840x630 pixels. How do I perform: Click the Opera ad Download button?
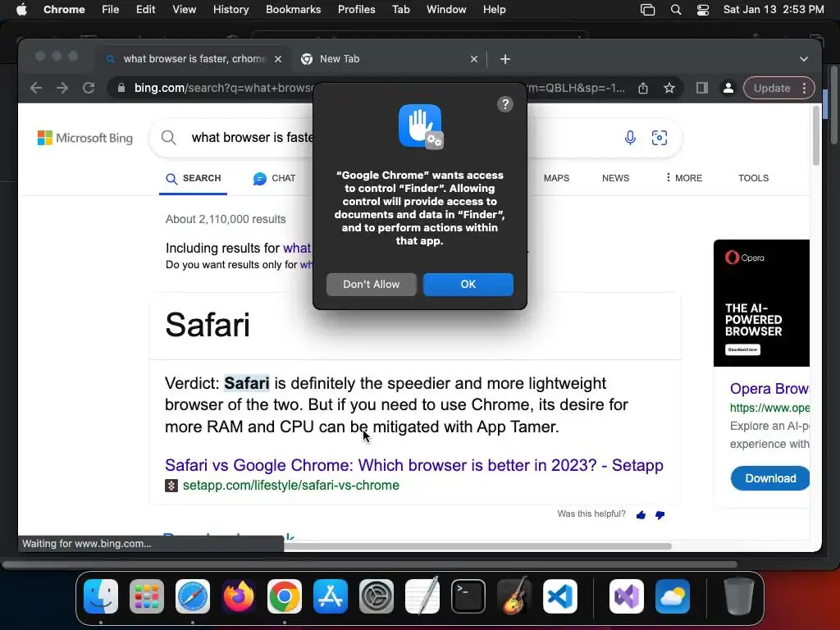pyautogui.click(x=770, y=478)
